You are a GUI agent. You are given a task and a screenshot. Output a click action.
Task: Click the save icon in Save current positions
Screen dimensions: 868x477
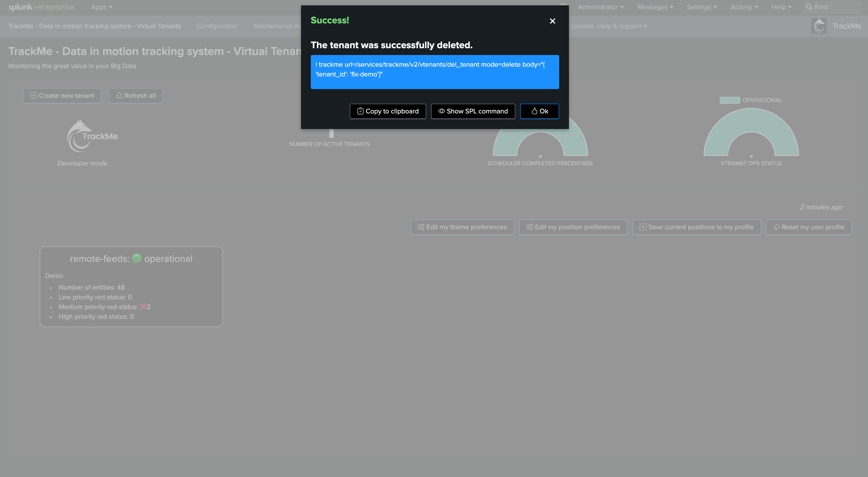click(642, 227)
